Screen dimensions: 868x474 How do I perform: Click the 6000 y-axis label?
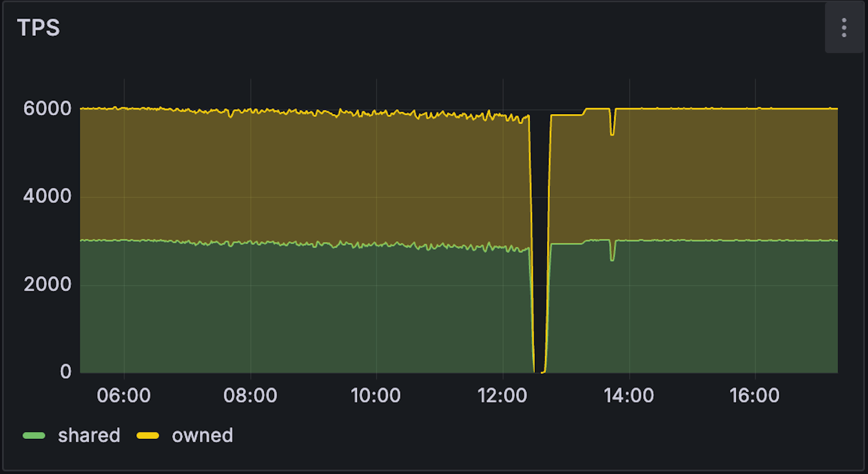47,109
